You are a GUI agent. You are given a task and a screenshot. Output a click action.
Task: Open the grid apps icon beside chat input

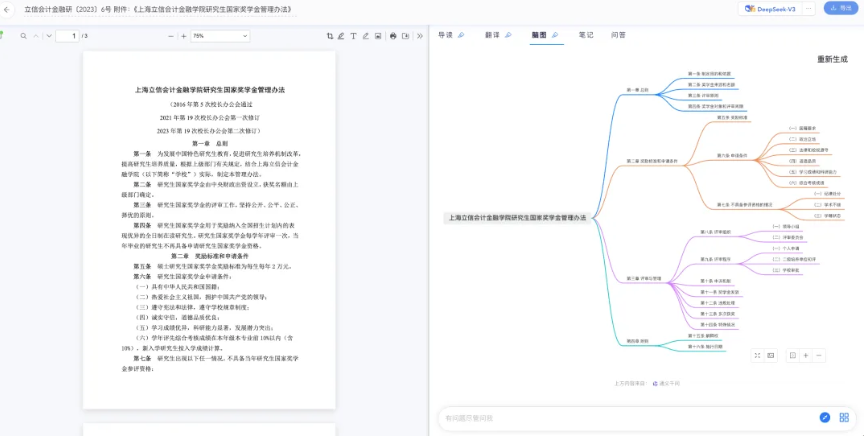(845, 417)
